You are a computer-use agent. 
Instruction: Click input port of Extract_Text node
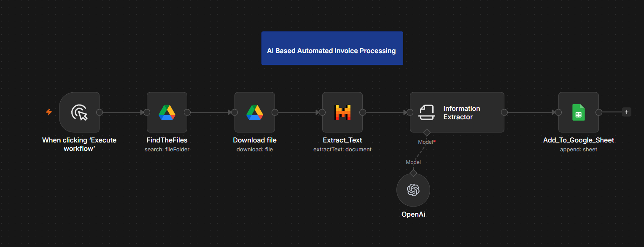coord(322,112)
